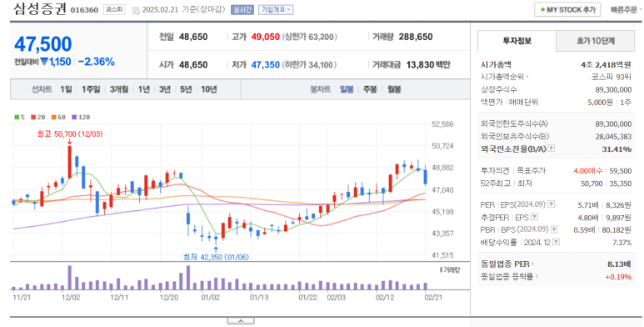Screen dimensions: 644x327
Task: Select the 5년 line chart period
Action: tap(186, 89)
